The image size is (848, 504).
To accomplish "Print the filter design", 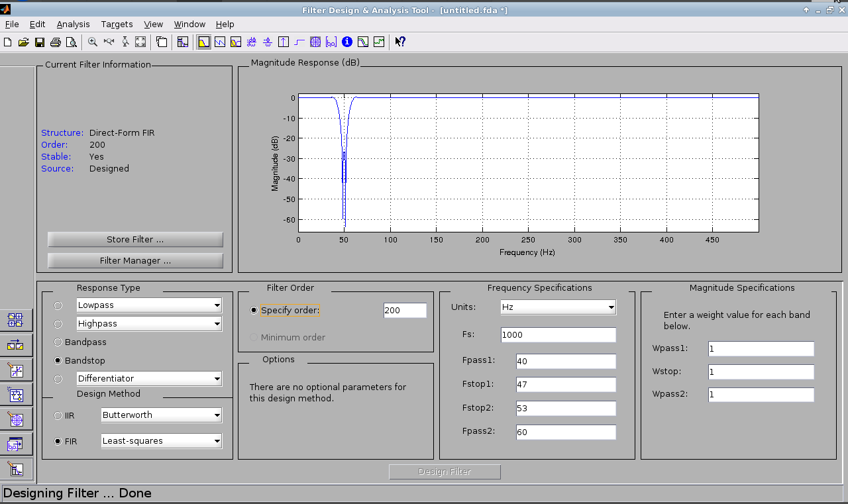I will (x=56, y=42).
